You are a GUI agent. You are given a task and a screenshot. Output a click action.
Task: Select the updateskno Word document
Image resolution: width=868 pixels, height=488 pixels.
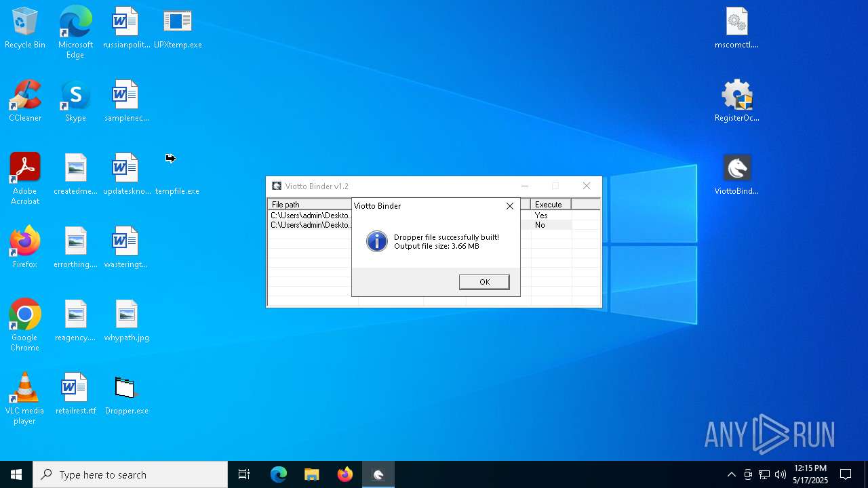tap(126, 175)
